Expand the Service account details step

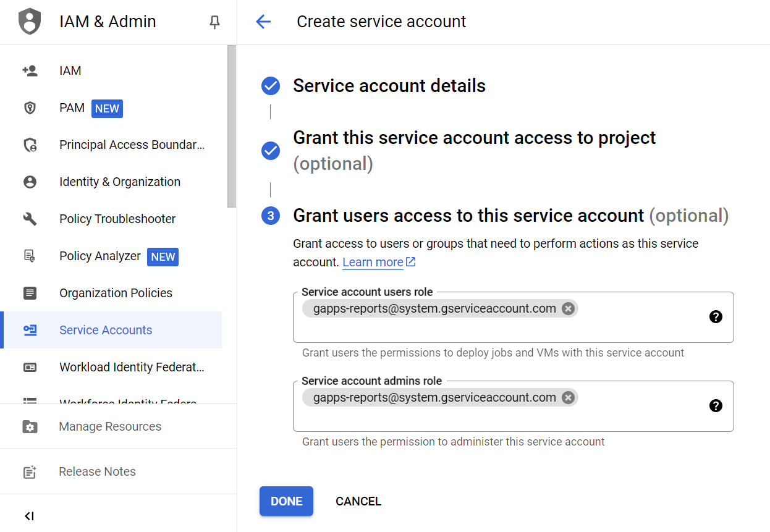point(389,86)
